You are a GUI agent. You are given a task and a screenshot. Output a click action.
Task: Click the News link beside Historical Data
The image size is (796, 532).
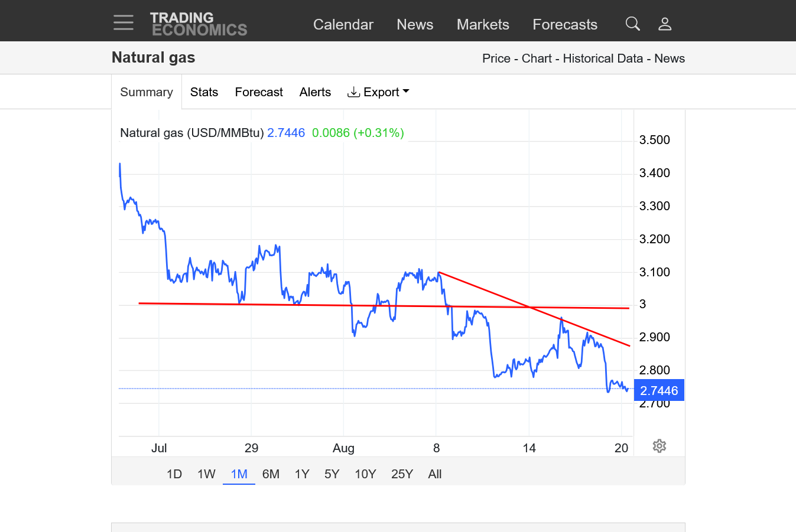pyautogui.click(x=670, y=58)
